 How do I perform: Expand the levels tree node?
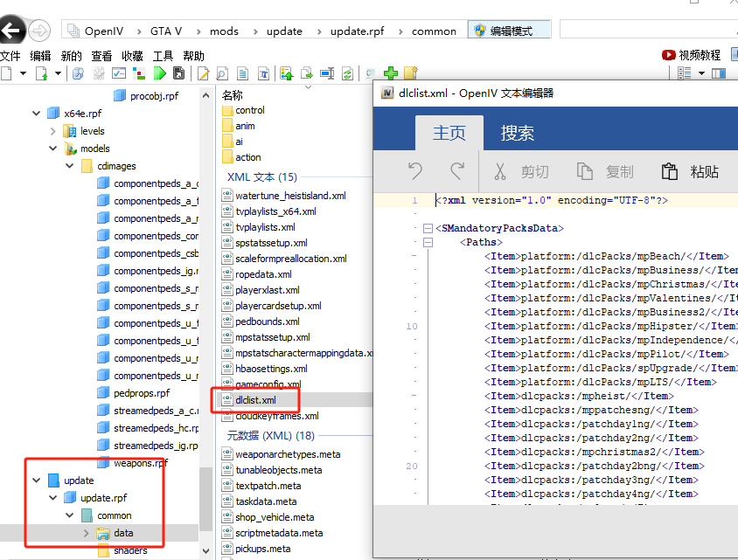(53, 131)
